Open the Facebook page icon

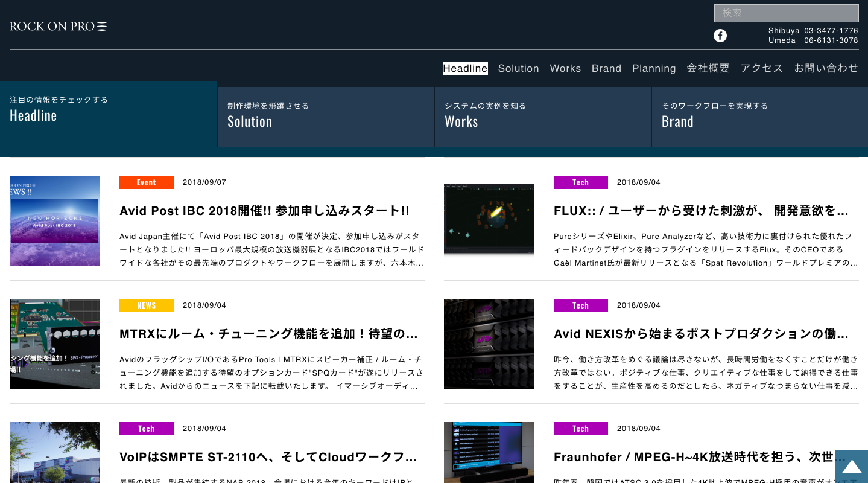click(720, 36)
